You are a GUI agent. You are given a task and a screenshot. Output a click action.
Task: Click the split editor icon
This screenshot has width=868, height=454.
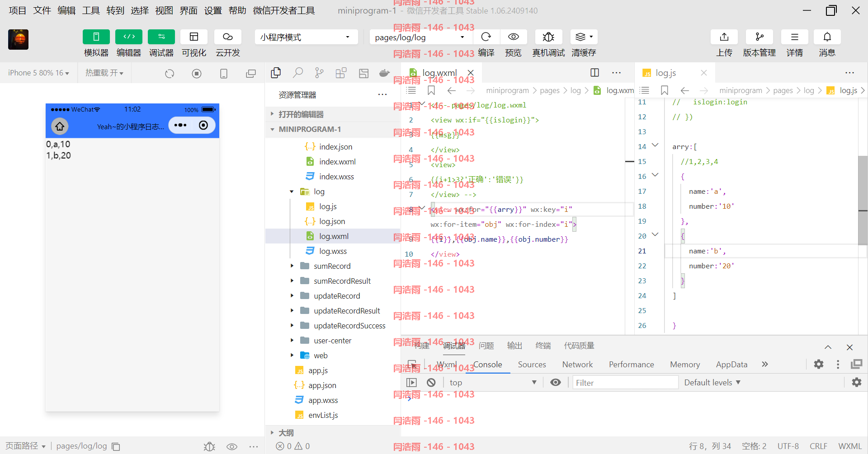point(594,73)
